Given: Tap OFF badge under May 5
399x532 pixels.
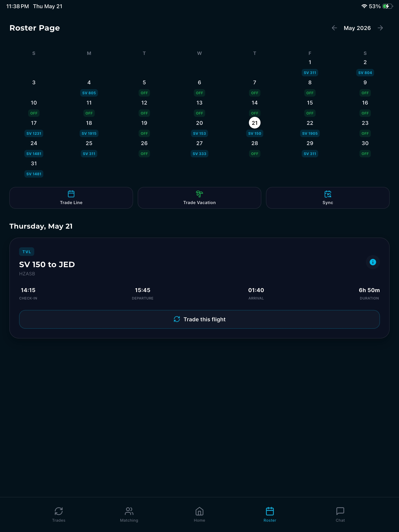Looking at the screenshot, I should click(x=144, y=93).
